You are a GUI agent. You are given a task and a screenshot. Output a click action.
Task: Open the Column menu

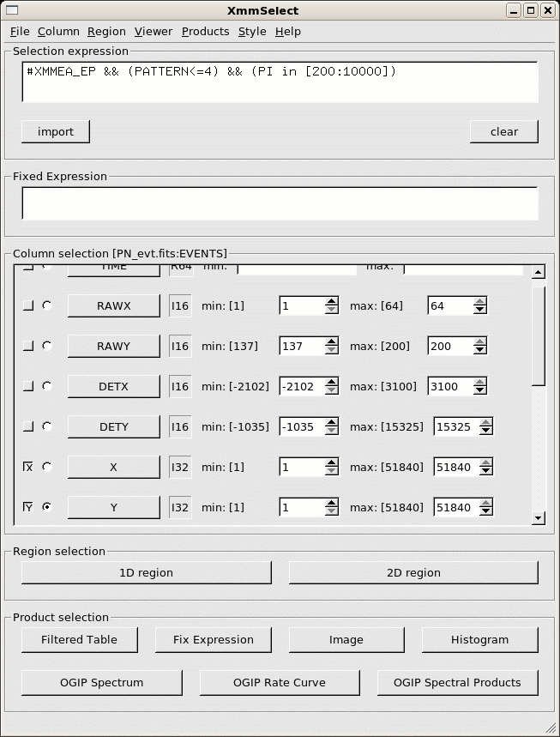click(58, 32)
